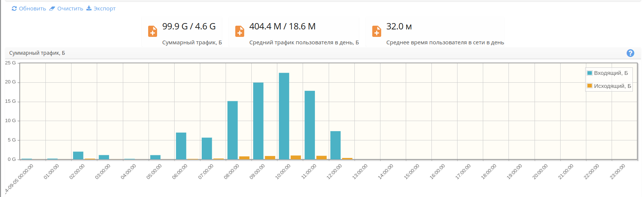Select the blue bar at 12:00
Screen dimensions: 644x197
pos(335,145)
